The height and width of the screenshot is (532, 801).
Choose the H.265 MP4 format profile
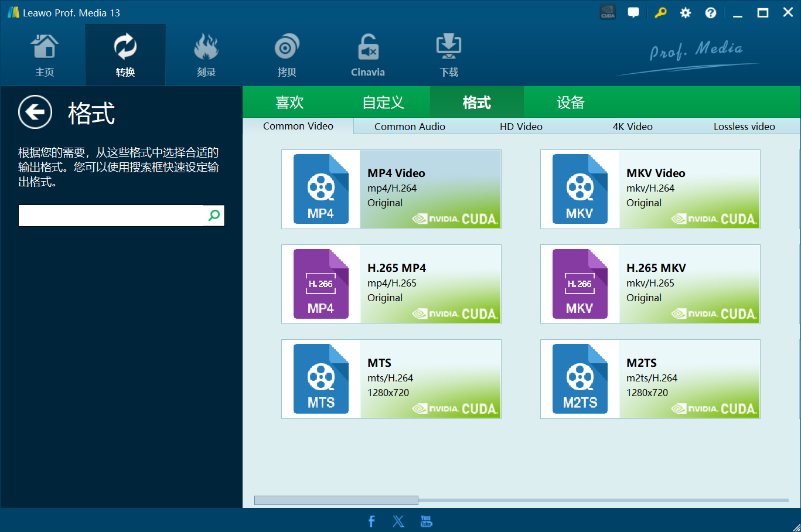391,284
